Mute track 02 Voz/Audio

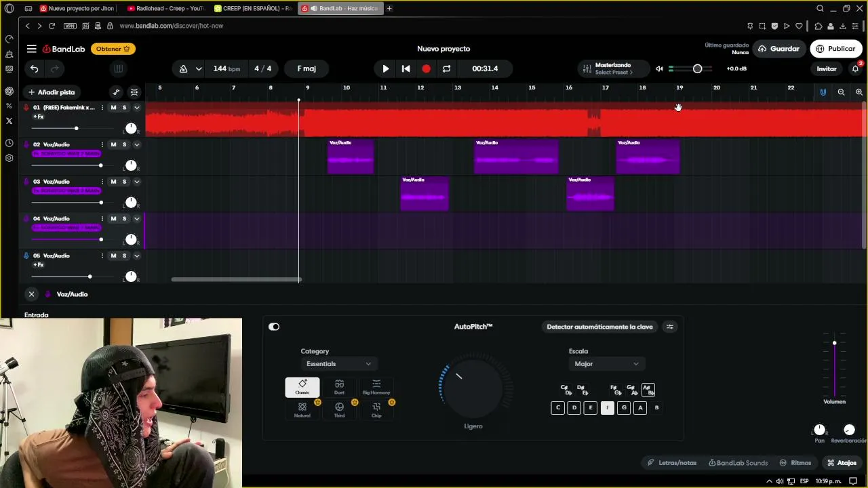click(x=113, y=144)
